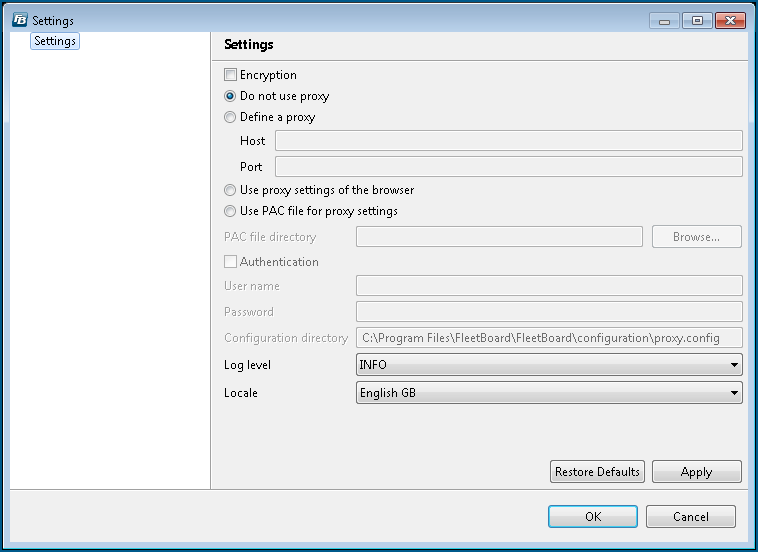Click the FleetBoard icon in title bar
This screenshot has height=552, width=758.
pos(19,20)
